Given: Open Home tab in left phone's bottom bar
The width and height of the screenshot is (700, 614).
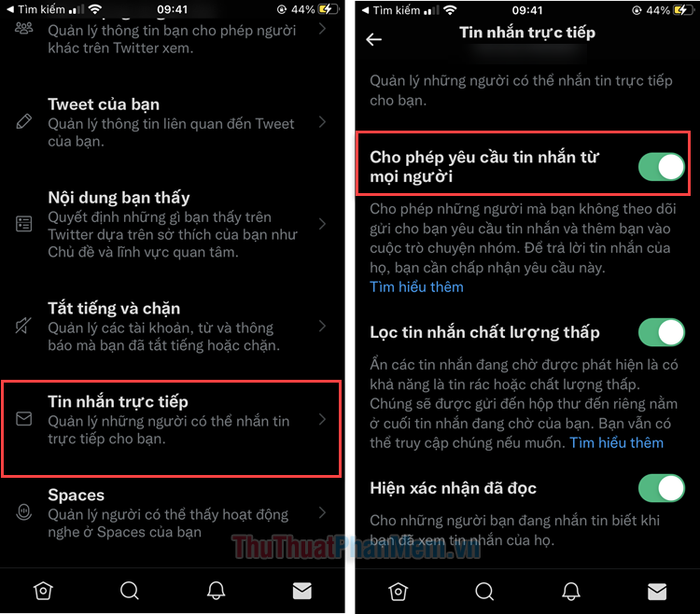Looking at the screenshot, I should (x=43, y=591).
